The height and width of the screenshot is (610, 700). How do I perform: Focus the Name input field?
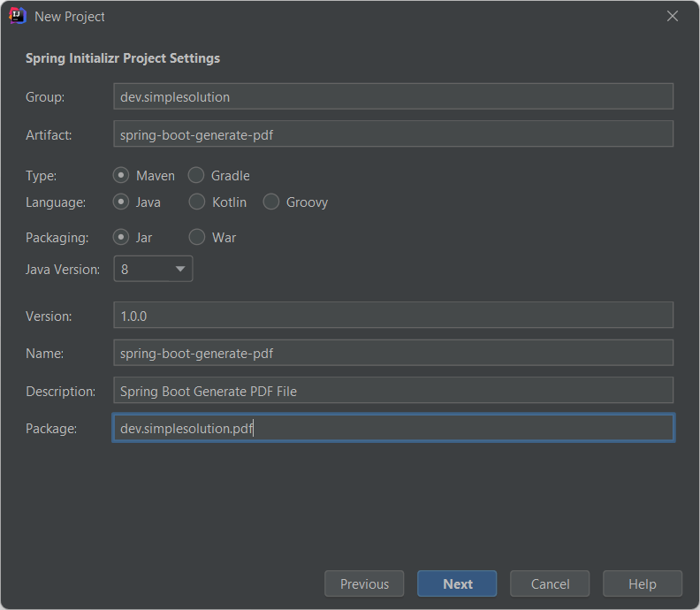click(x=393, y=353)
